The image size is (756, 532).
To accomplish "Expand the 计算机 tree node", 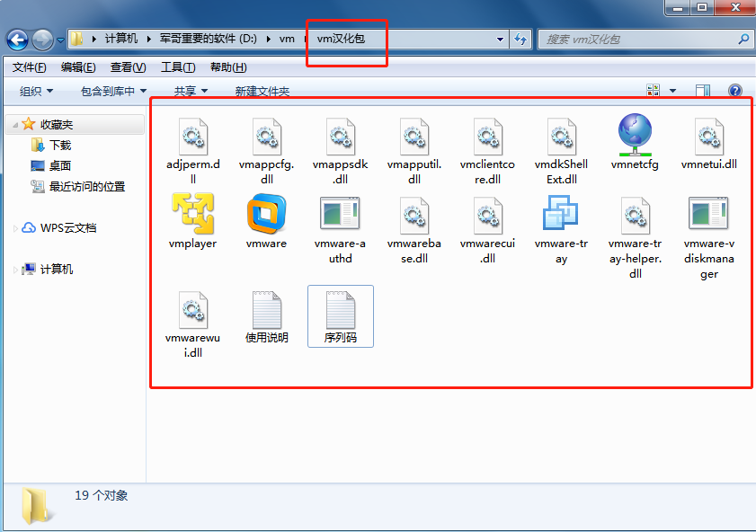I will pyautogui.click(x=15, y=270).
